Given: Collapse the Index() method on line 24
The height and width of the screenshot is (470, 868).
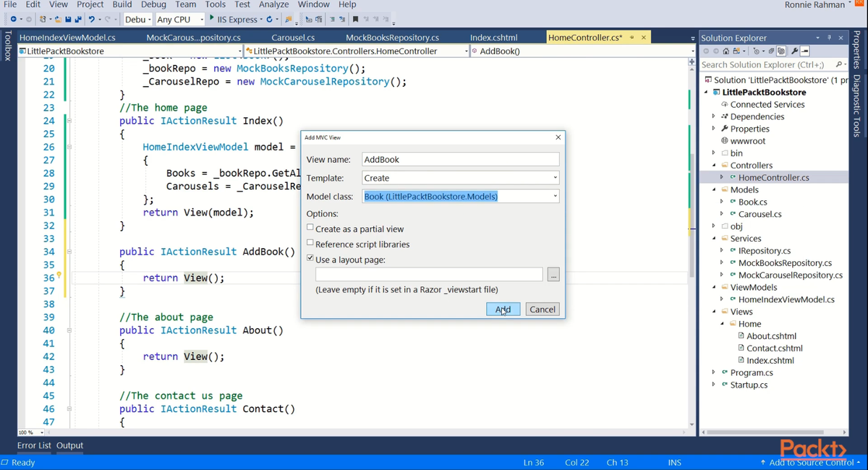Looking at the screenshot, I should point(69,121).
